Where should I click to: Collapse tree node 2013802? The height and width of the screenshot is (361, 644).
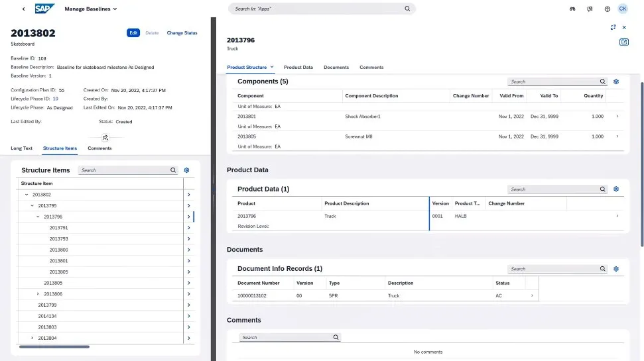(27, 195)
